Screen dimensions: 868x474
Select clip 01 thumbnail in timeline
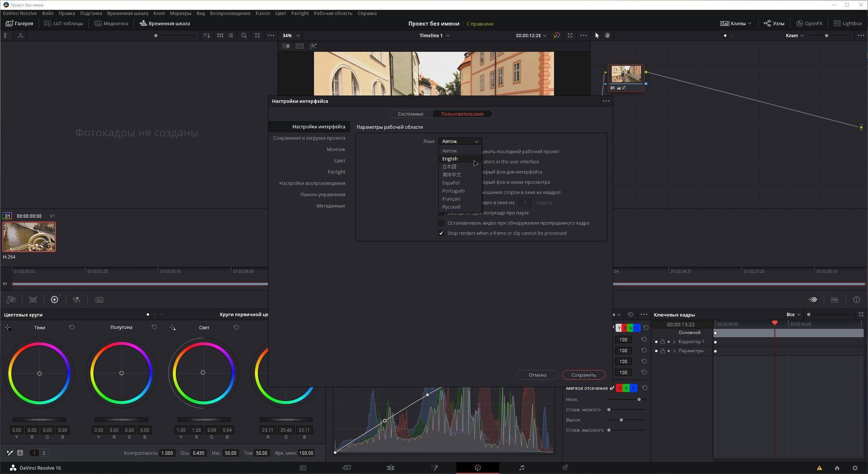[29, 237]
